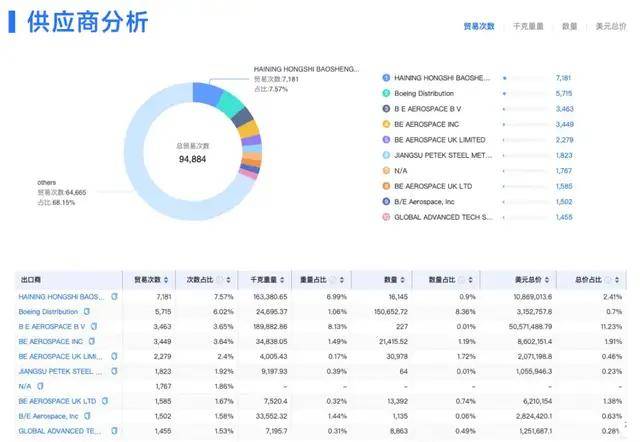Switch to 贸易次数 tab
The image size is (640, 442).
coord(479,27)
